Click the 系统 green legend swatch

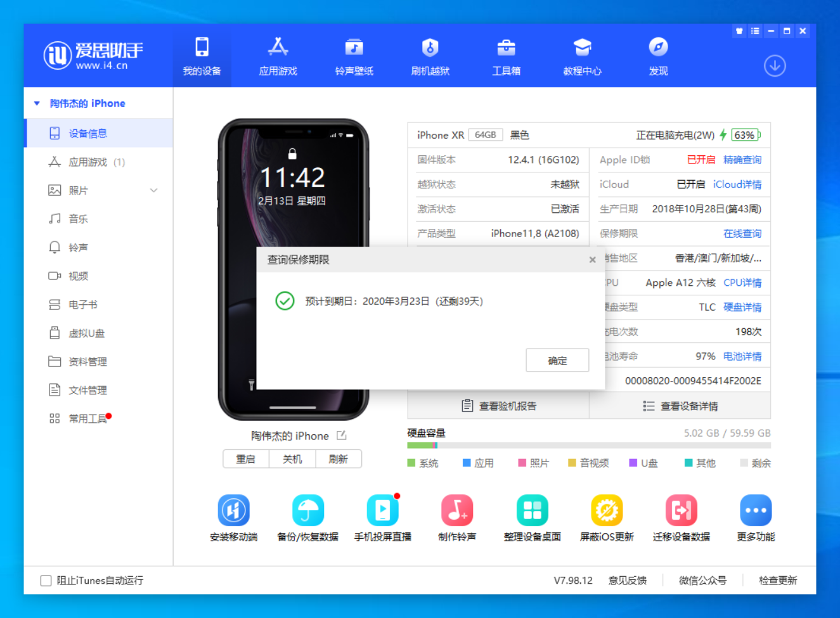[x=411, y=463]
